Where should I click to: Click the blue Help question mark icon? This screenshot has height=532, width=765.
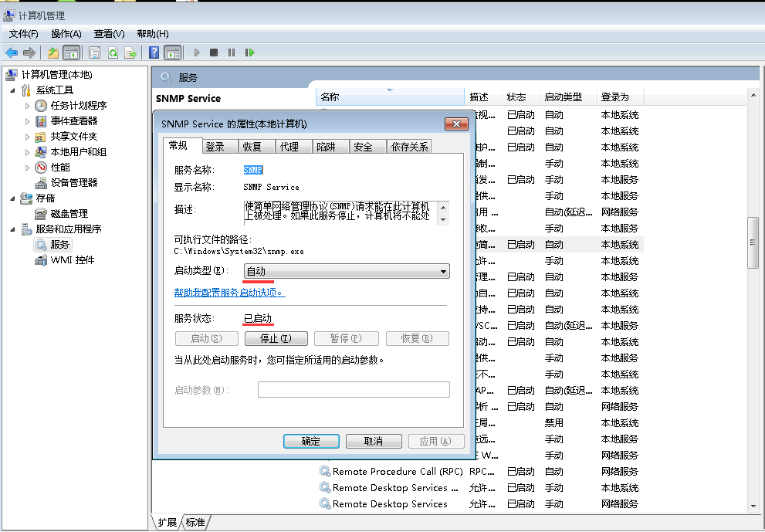click(154, 53)
